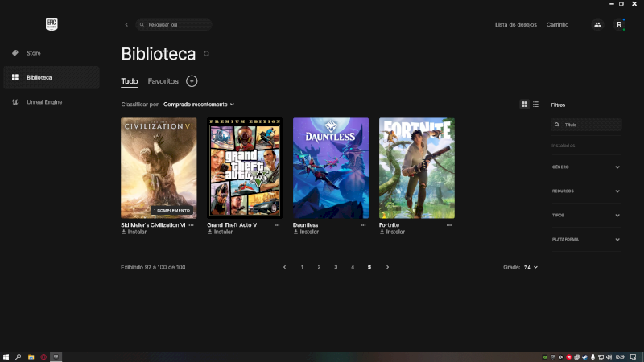
Task: Open the R profile avatar menu
Action: 619,25
